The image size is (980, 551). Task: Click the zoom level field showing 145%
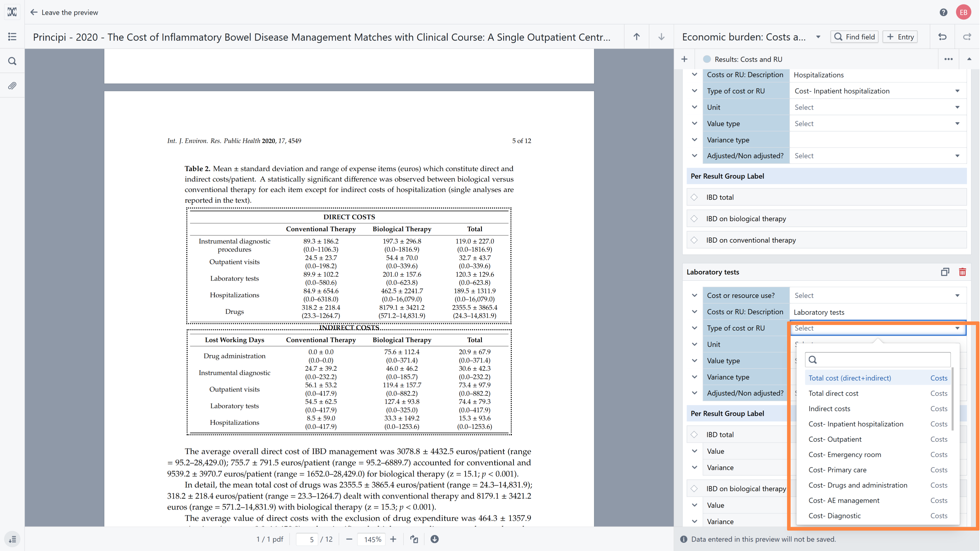[x=372, y=539]
